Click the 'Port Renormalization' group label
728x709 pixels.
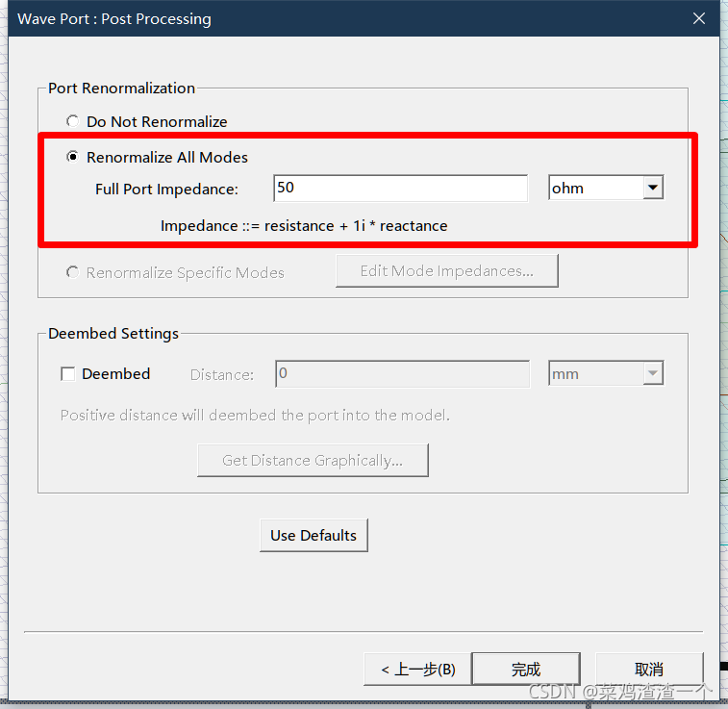click(121, 89)
